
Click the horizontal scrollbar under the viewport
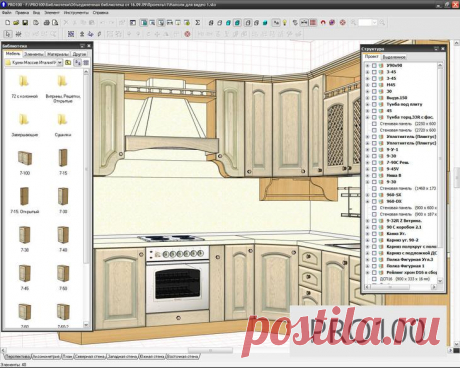(227, 350)
